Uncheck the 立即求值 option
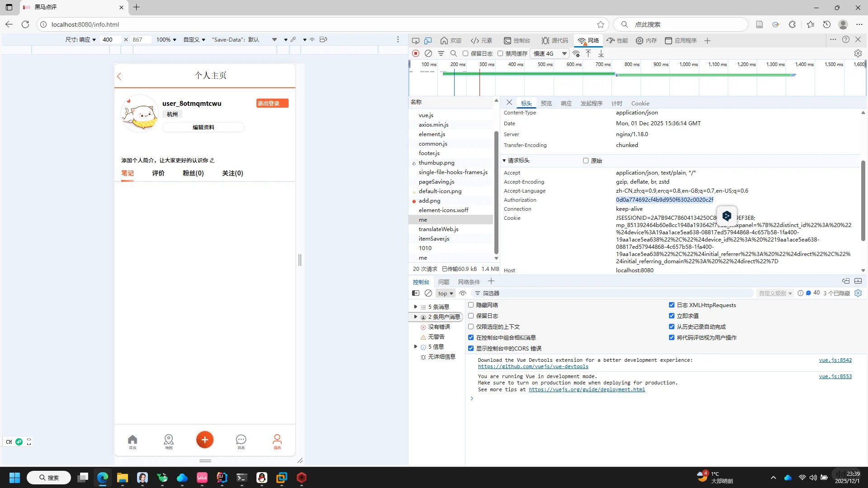This screenshot has height=488, width=868. [672, 316]
